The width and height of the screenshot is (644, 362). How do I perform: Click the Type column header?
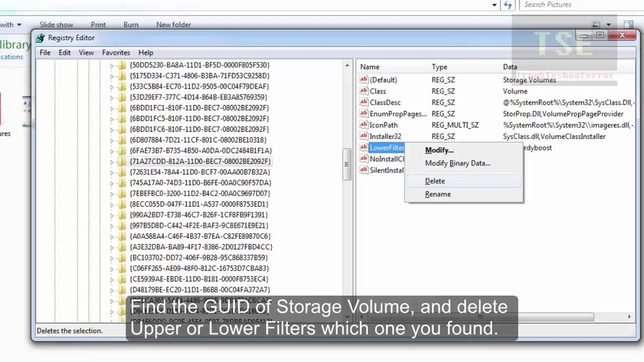point(439,67)
